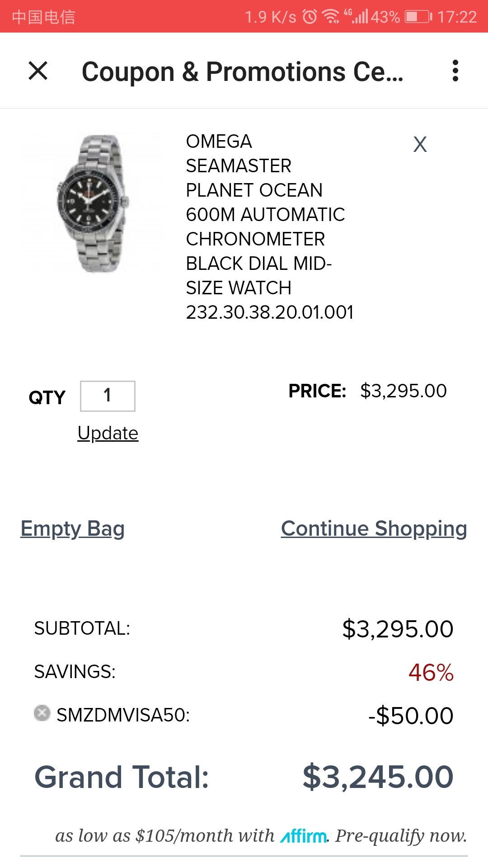
Task: Click the Continue Shopping link
Action: (374, 528)
